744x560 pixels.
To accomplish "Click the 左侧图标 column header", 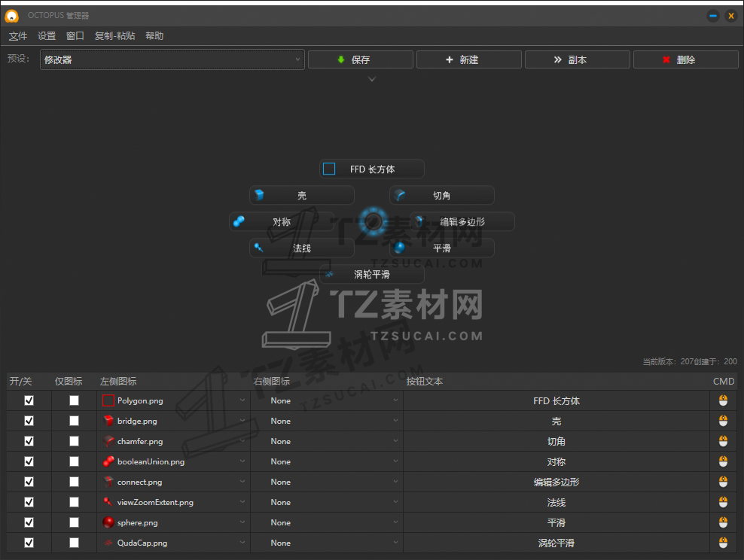I will point(118,381).
